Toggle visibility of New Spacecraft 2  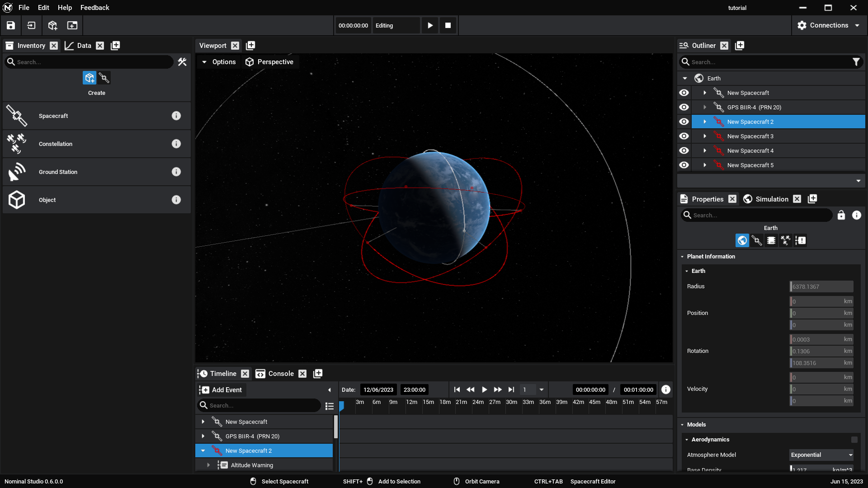click(x=684, y=122)
